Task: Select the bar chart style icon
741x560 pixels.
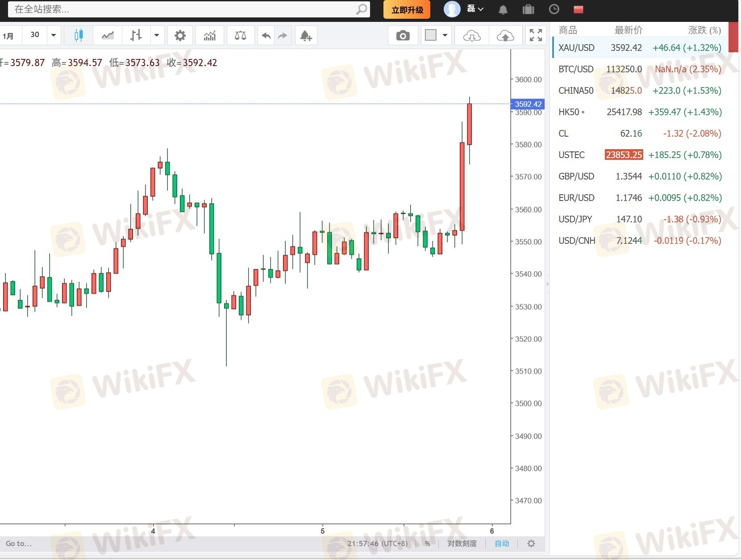Action: tap(136, 35)
